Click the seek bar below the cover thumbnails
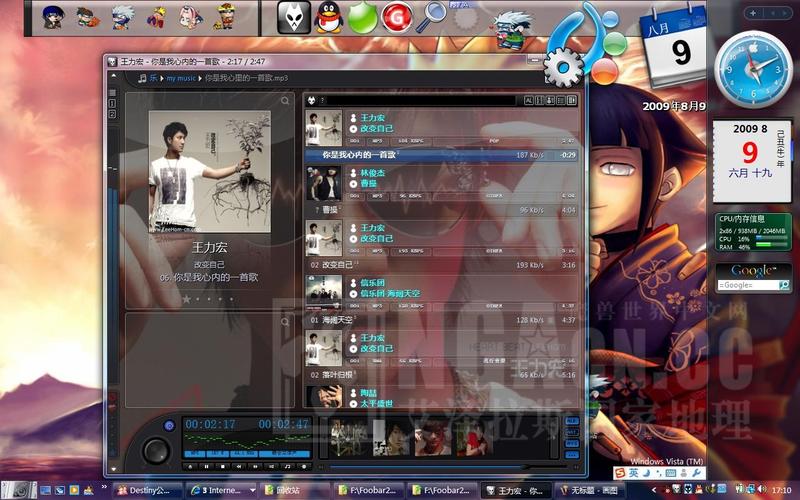Screen dimensions: 800x500 (x=448, y=466)
